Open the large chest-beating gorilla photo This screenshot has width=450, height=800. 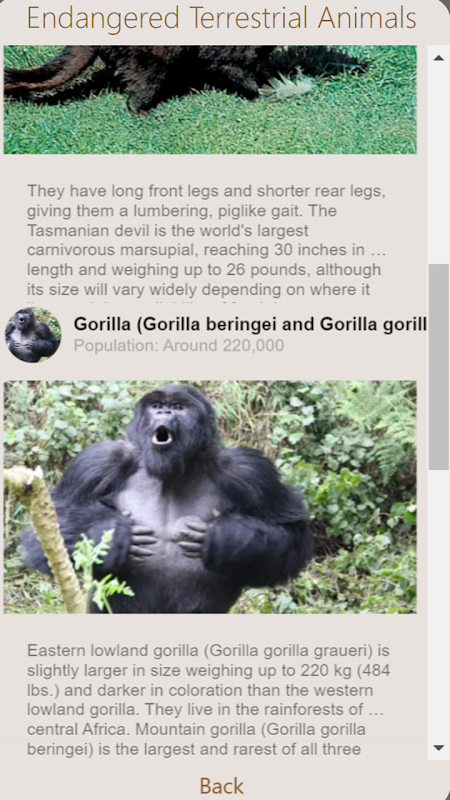(x=210, y=497)
